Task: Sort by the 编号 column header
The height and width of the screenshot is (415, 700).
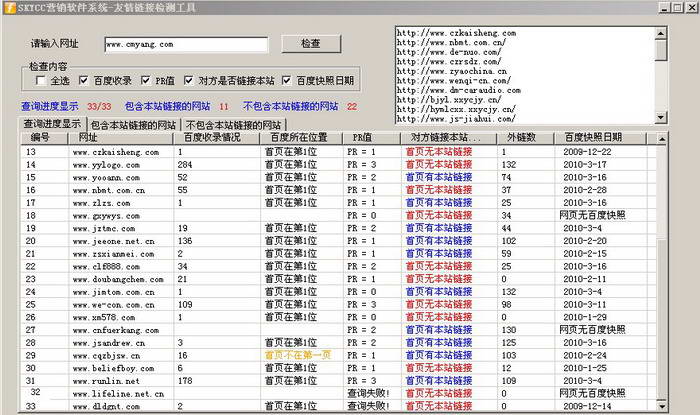Action: tap(44, 137)
